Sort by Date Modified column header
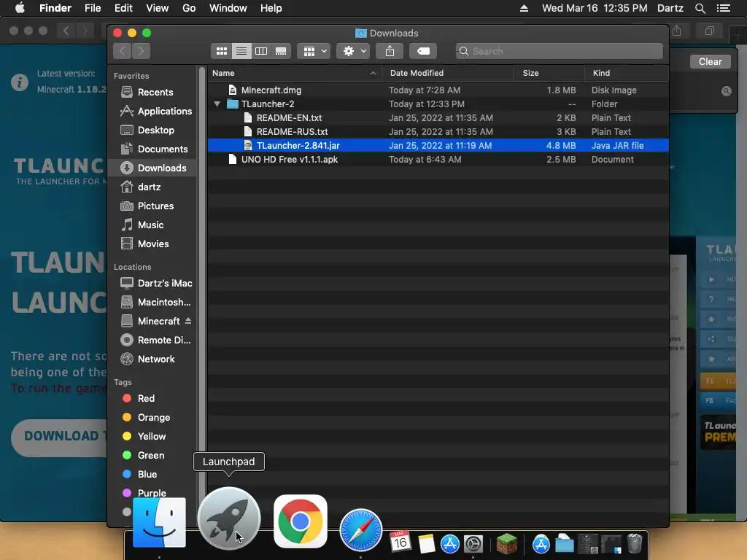The height and width of the screenshot is (560, 747). (x=448, y=73)
